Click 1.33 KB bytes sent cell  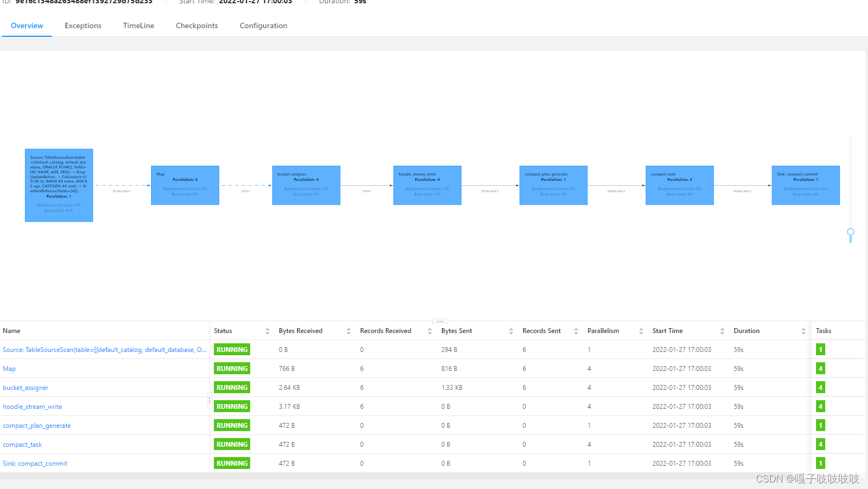[452, 388]
